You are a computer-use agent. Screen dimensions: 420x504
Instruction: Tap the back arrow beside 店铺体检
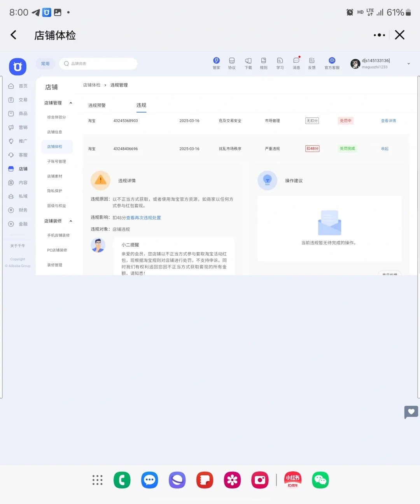[14, 35]
